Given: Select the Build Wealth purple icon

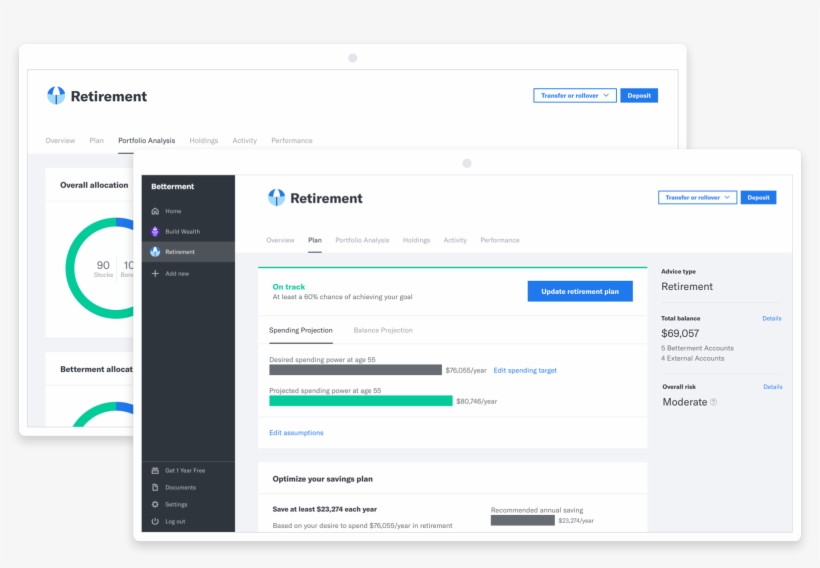Looking at the screenshot, I should coord(155,231).
